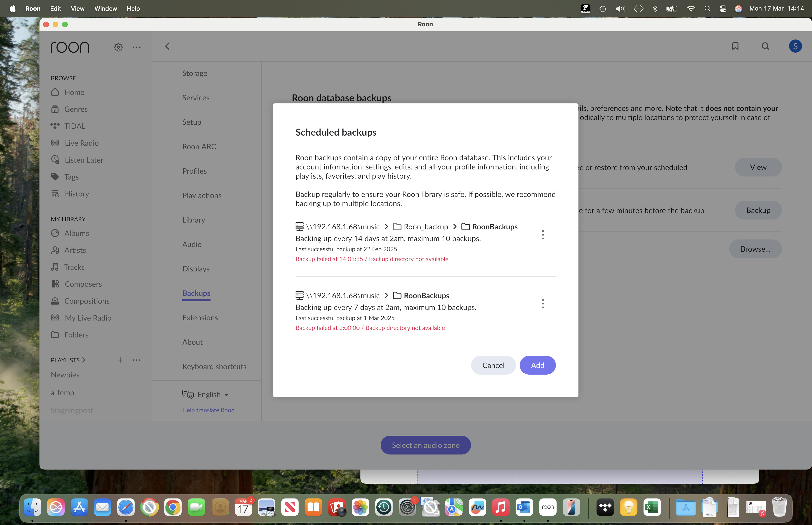This screenshot has height=525, width=812.
Task: Open the Window menu in menu bar
Action: pos(106,8)
